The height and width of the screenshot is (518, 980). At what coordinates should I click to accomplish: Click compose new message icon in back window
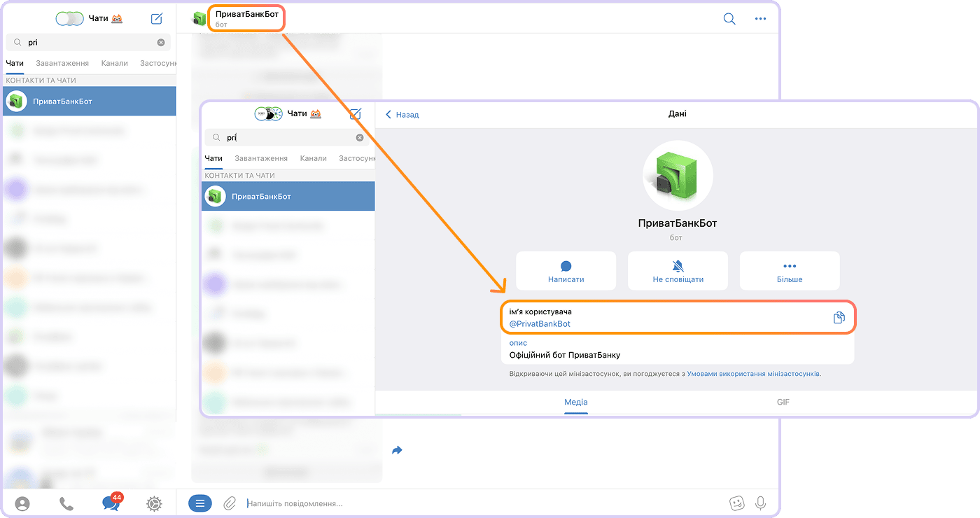point(157,19)
